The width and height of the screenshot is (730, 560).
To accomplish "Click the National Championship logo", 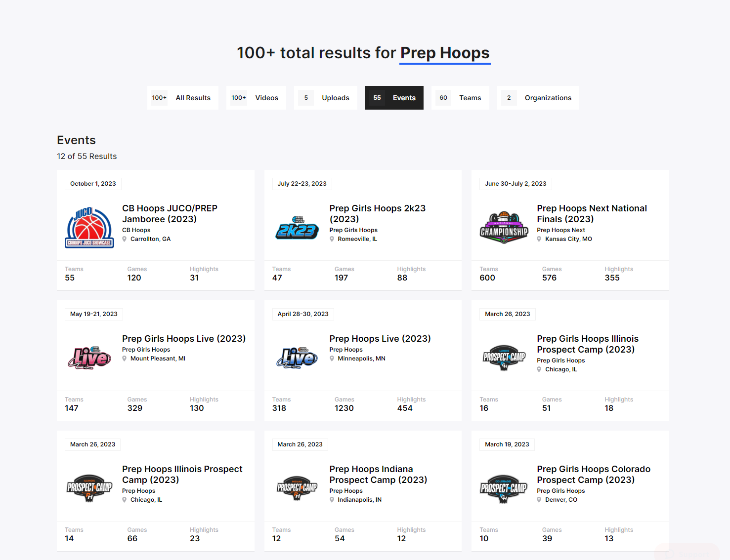I will pos(504,228).
